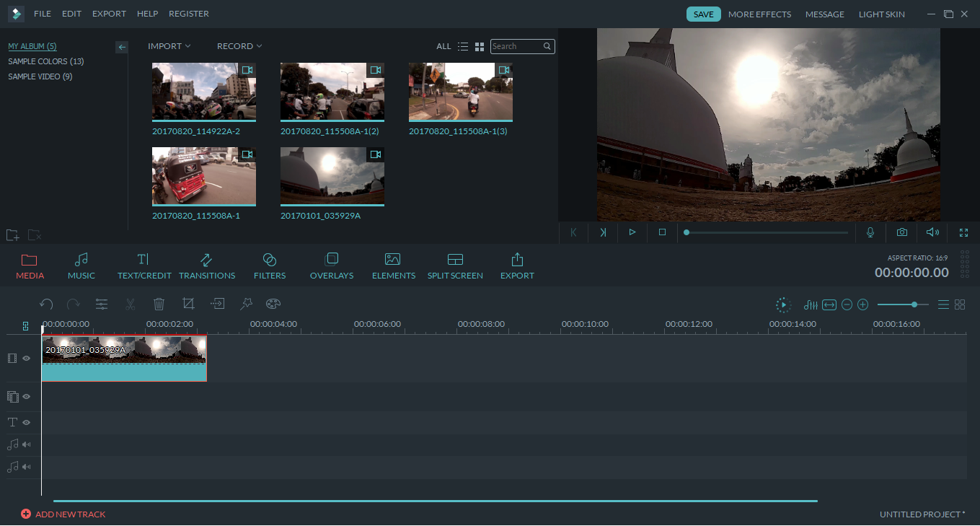Image resolution: width=980 pixels, height=526 pixels.
Task: Open the ALL media filter options
Action: (x=443, y=45)
